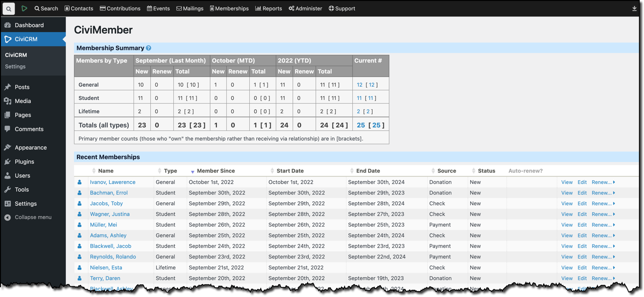Screen dimensions: 644x297
Task: Open the General current members count 12
Action: click(360, 84)
